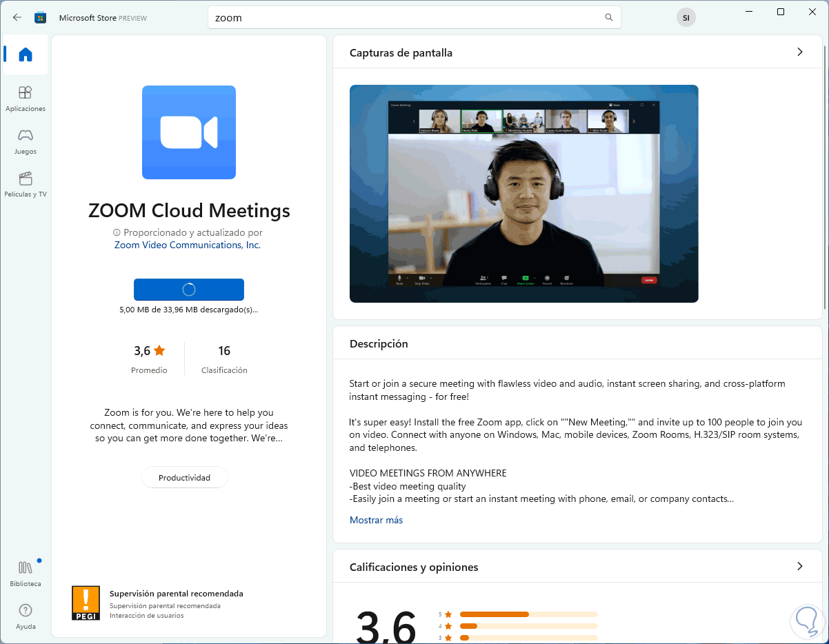
Task: Open Ayuda in the sidebar
Action: click(26, 616)
